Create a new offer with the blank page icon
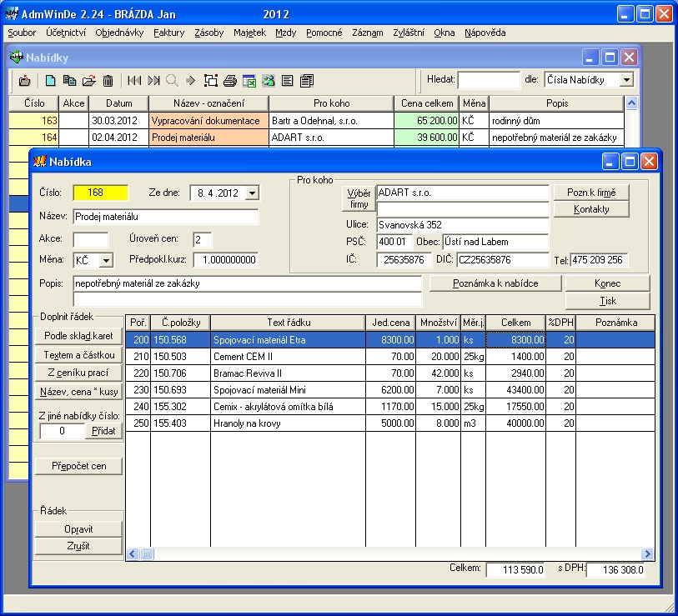The width and height of the screenshot is (678, 616). 50,80
